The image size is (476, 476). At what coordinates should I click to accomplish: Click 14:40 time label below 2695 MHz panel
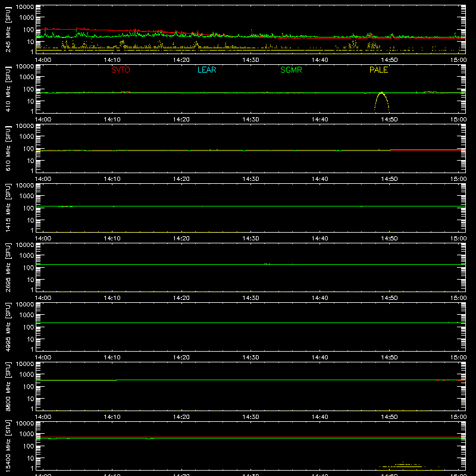pyautogui.click(x=320, y=298)
